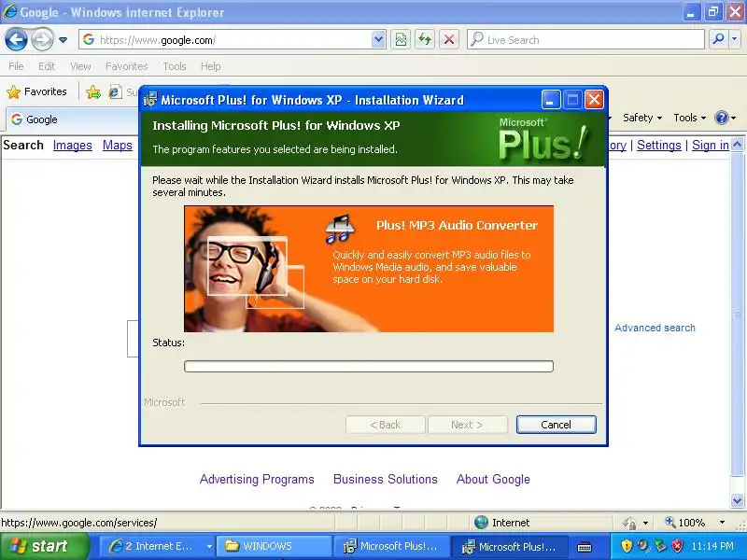747x560 pixels.
Task: Open the Edit menu in Internet Explorer
Action: pos(47,66)
